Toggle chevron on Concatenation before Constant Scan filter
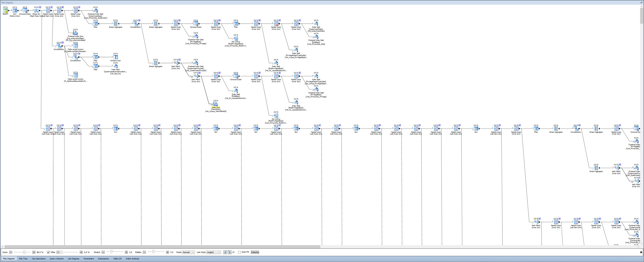Viewport: 644px width, 262px height. click(x=79, y=54)
